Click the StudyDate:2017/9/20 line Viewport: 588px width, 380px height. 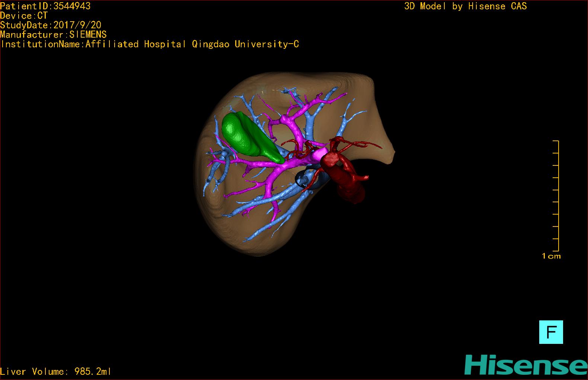pos(51,25)
